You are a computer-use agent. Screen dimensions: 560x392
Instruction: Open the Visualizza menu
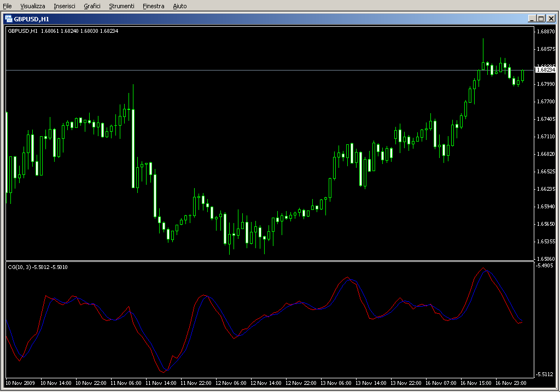point(32,6)
